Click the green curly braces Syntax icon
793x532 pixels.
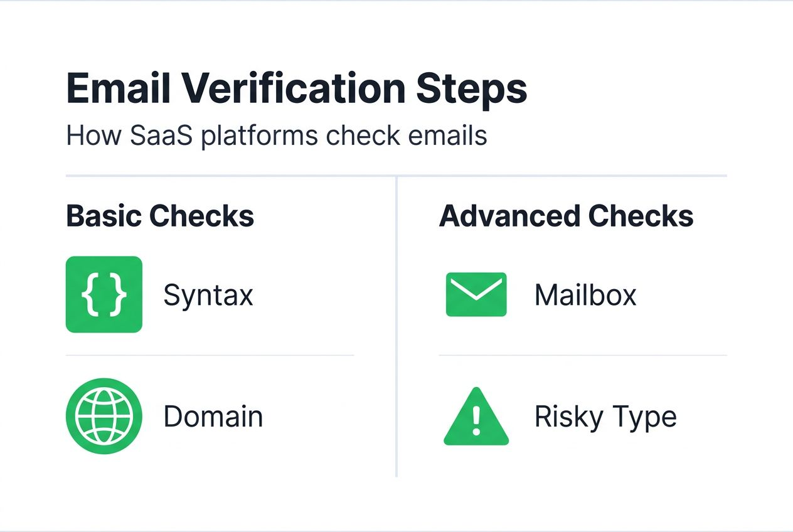[104, 294]
